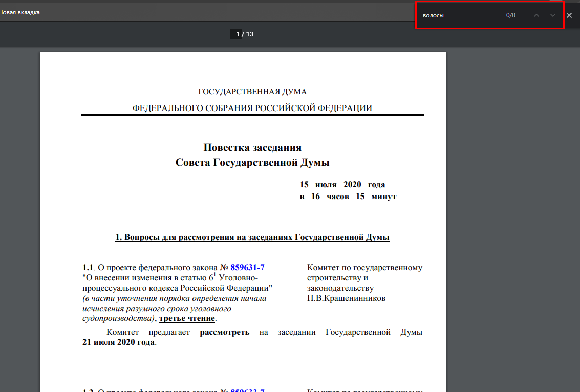
Task: Click the text "Комитет по государственному"
Action: (x=364, y=268)
